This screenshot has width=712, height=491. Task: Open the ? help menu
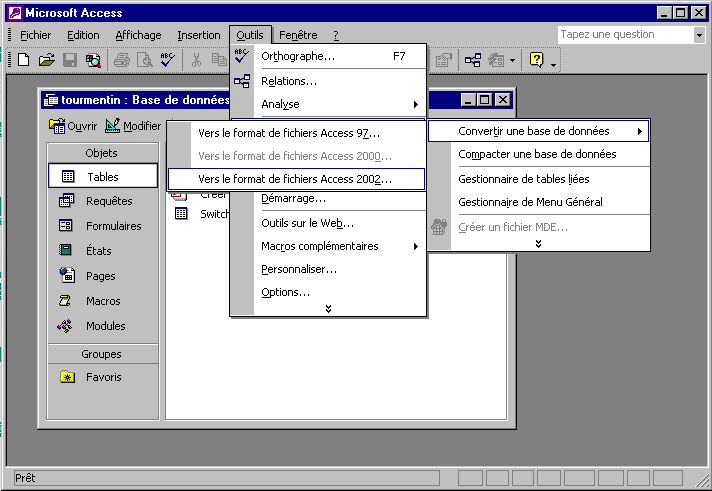pyautogui.click(x=336, y=35)
